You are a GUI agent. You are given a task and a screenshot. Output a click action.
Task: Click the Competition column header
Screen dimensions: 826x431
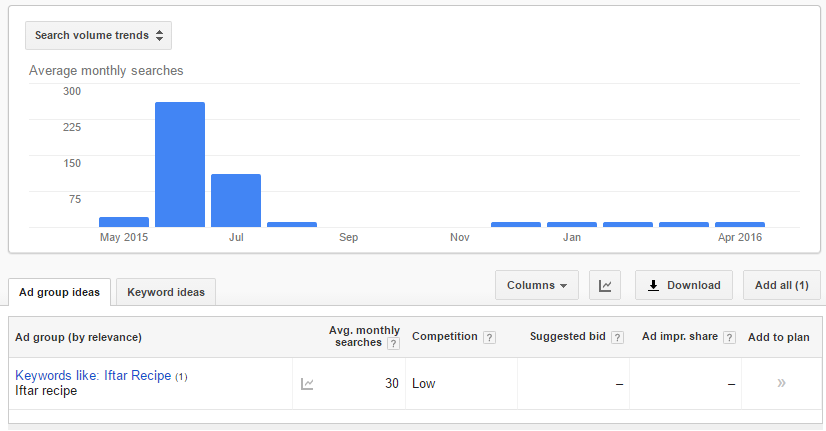click(445, 336)
